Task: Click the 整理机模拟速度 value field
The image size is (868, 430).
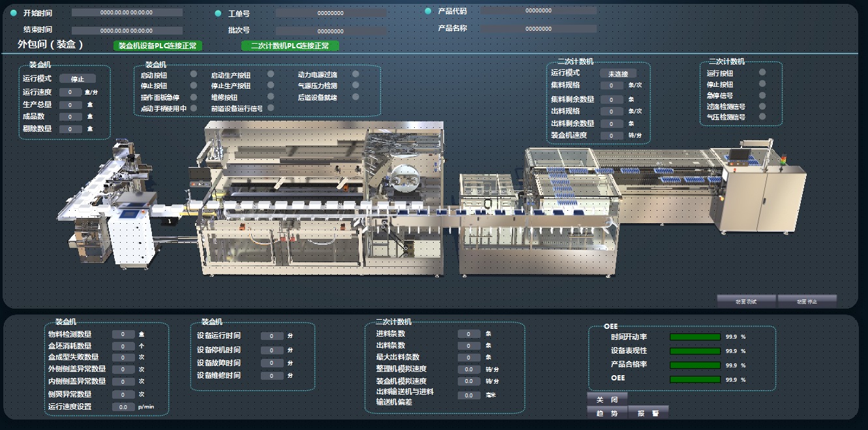Action: (x=469, y=369)
